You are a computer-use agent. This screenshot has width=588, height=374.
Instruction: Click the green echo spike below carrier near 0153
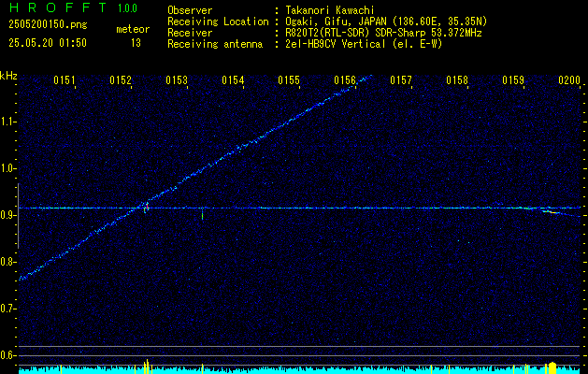tap(203, 214)
